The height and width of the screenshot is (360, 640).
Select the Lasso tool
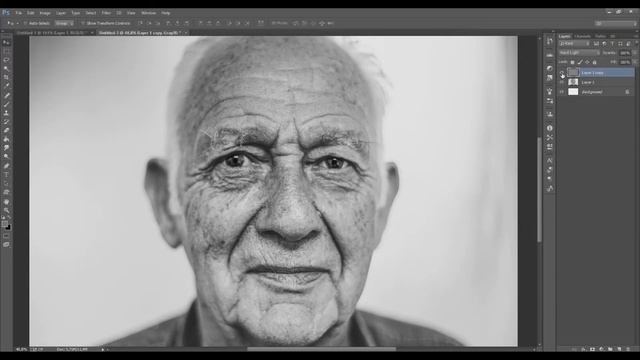7,60
